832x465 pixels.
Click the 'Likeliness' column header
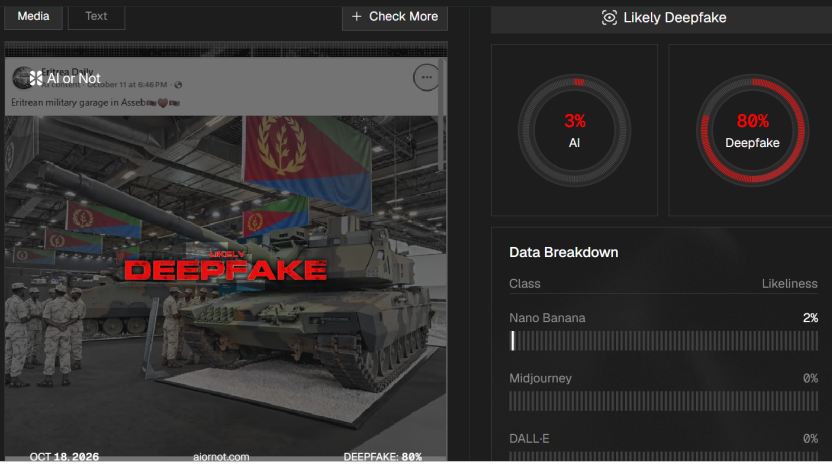click(790, 283)
